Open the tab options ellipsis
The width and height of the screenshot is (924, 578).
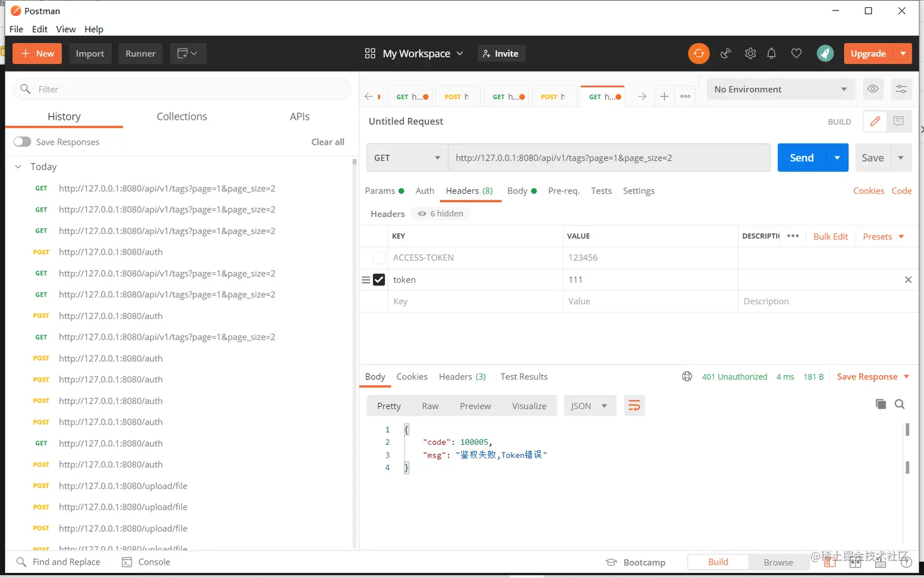point(685,97)
